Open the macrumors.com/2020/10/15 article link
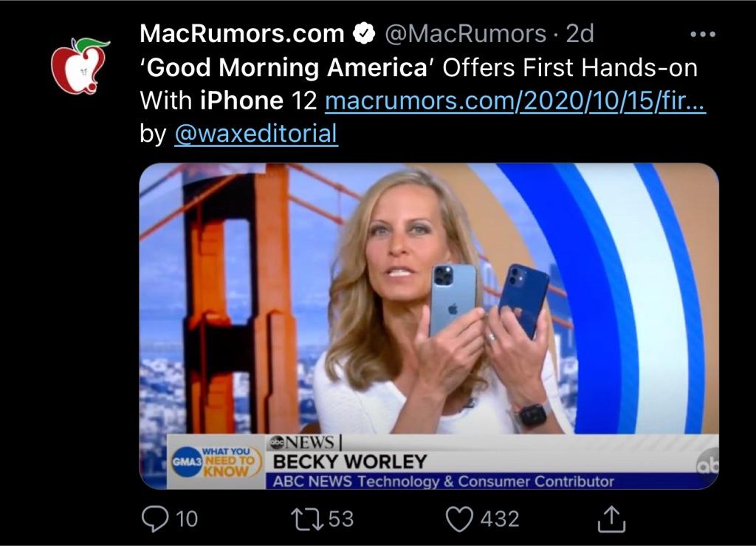756x546 pixels. pos(515,100)
